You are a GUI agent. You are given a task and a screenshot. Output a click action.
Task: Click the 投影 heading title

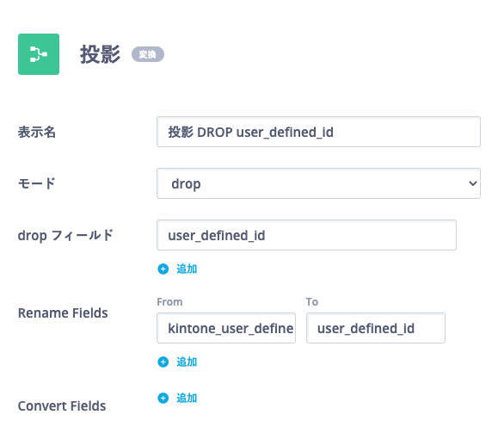tap(100, 54)
